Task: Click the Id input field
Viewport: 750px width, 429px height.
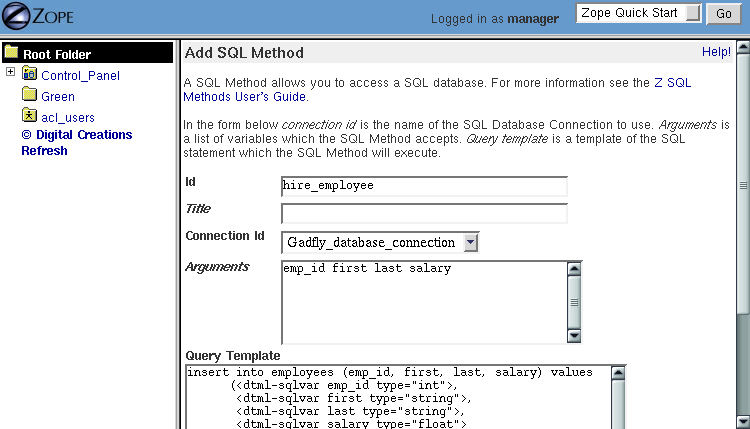Action: [424, 186]
